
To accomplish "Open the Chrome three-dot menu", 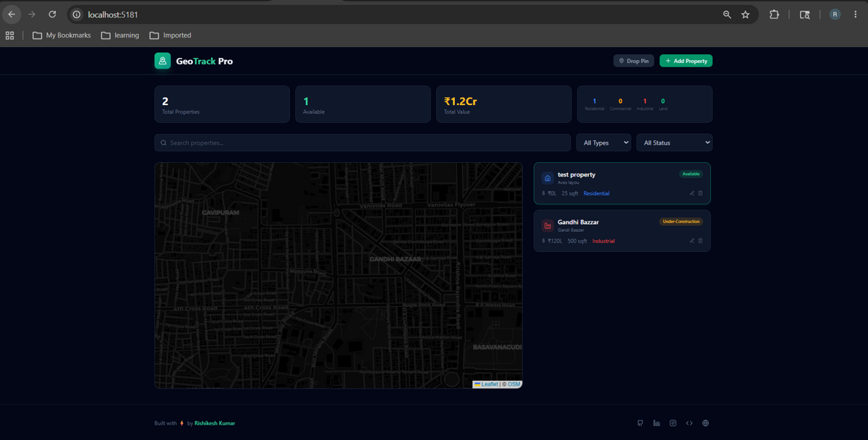I will 855,14.
